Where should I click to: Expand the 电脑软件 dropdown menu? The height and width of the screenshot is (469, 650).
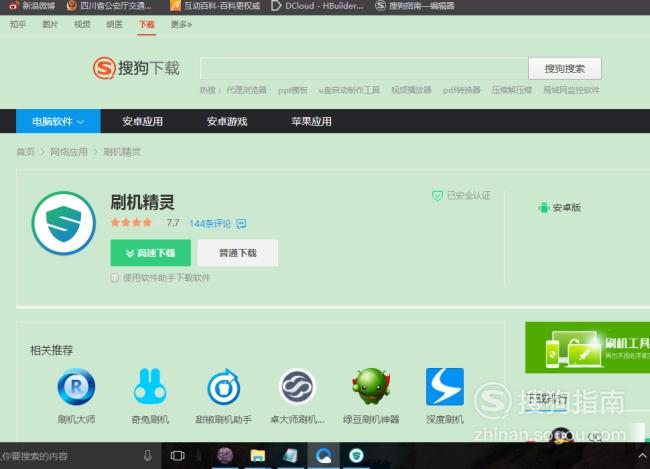(58, 121)
